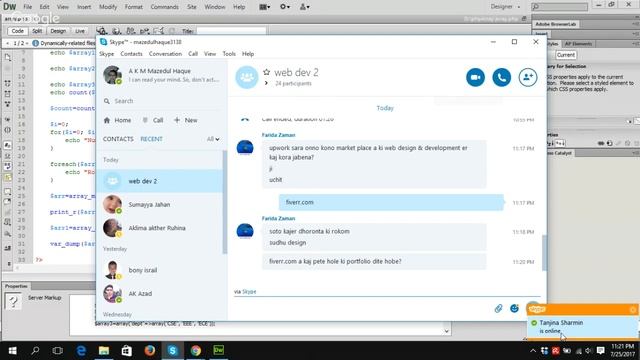The height and width of the screenshot is (360, 640).
Task: Click the Dreamweaver Title input field
Action: point(231,31)
